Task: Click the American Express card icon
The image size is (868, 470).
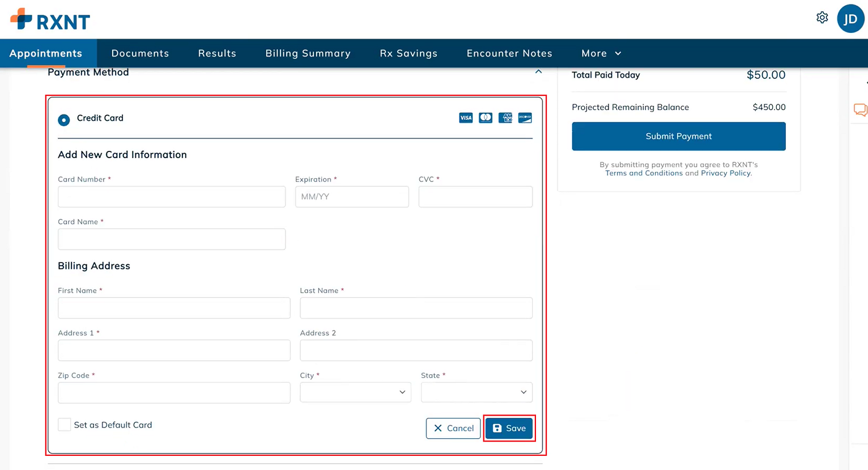Action: coord(505,118)
